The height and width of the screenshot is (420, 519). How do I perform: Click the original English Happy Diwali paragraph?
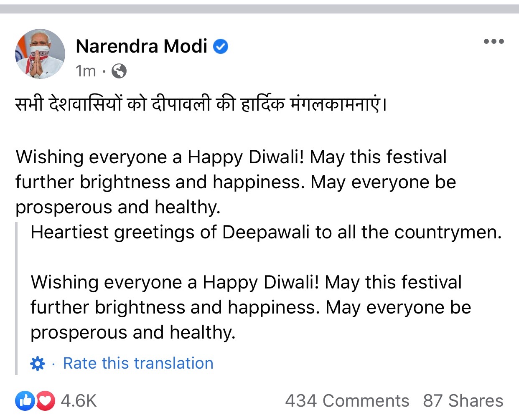point(235,182)
